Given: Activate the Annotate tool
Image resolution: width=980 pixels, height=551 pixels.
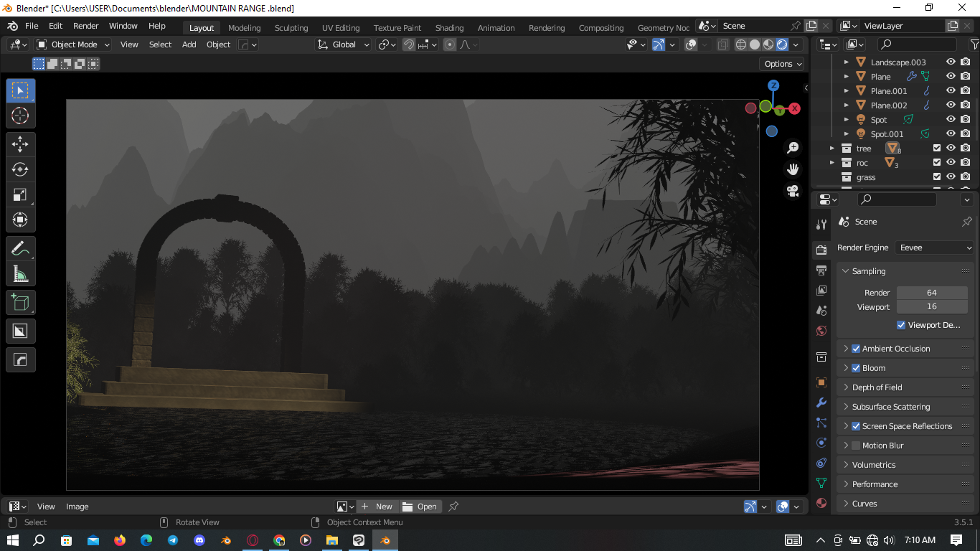Looking at the screenshot, I should click(x=20, y=249).
